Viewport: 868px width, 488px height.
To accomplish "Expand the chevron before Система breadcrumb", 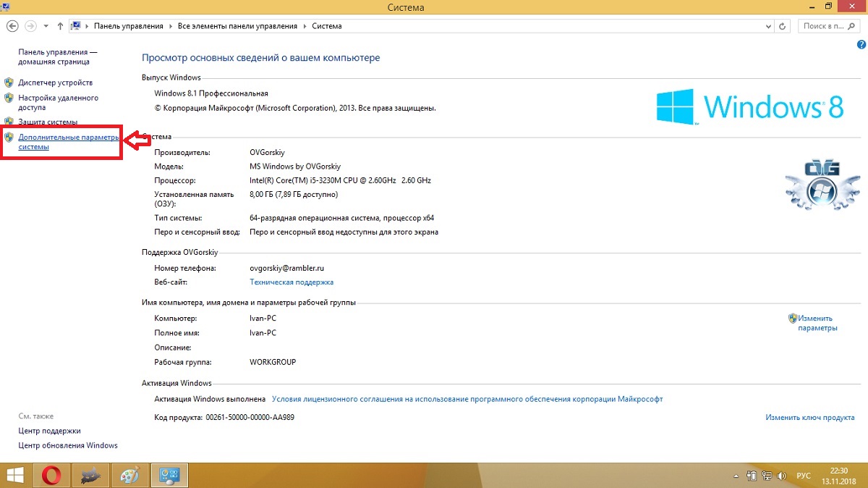I will point(305,26).
